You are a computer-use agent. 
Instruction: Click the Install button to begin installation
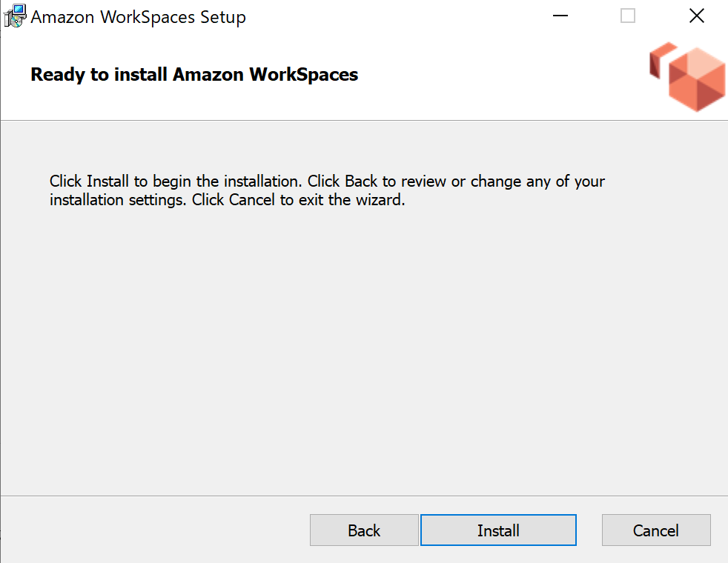coord(497,530)
